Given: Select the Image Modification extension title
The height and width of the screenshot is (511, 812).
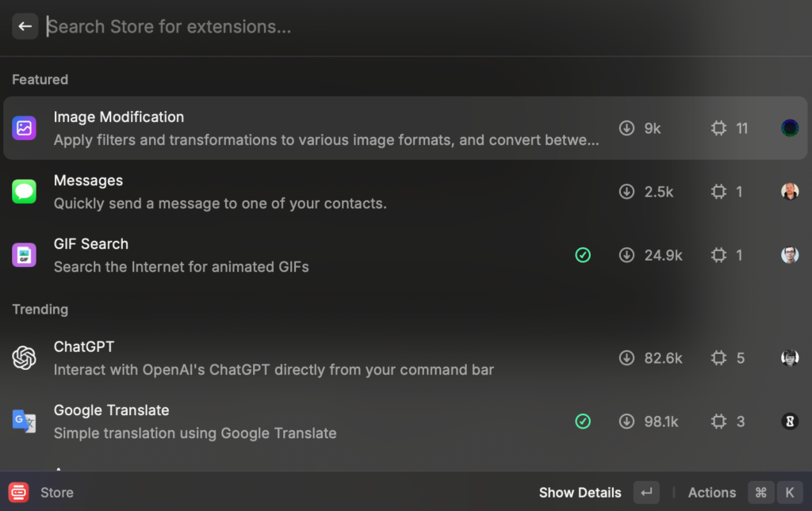Looking at the screenshot, I should click(119, 117).
